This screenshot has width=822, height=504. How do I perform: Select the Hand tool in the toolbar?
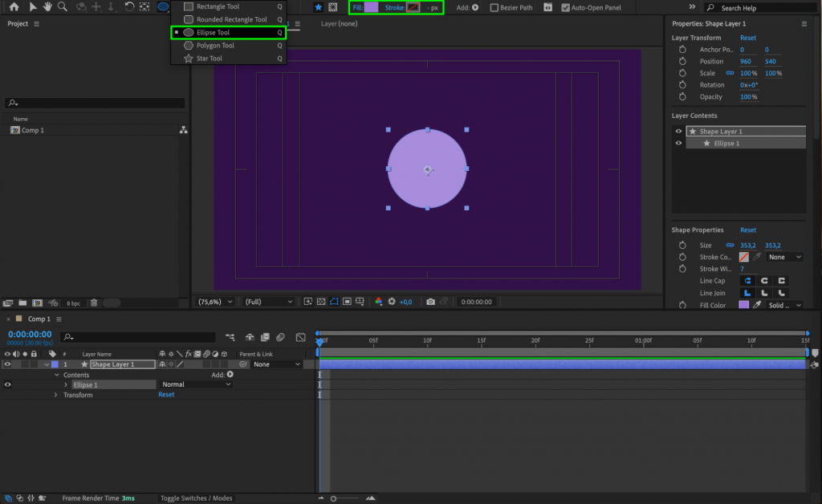[x=48, y=6]
